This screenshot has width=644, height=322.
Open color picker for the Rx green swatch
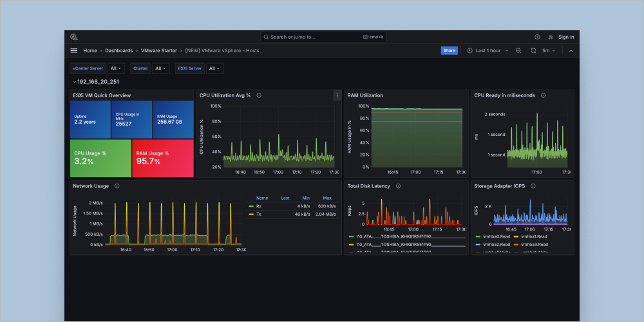(x=251, y=206)
